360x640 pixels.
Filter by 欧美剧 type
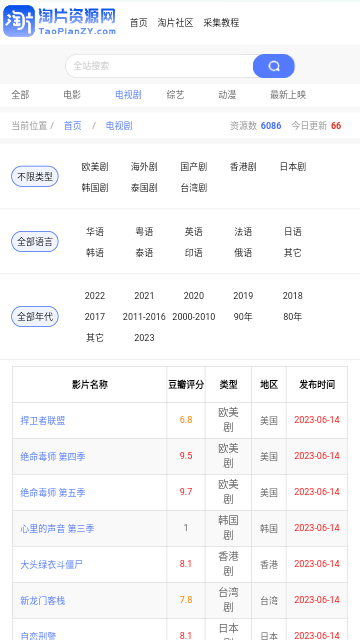coord(95,167)
